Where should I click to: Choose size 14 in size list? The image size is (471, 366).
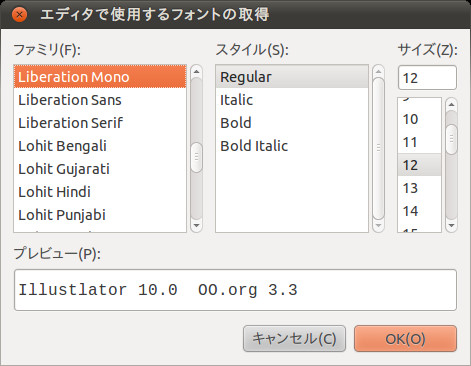pyautogui.click(x=420, y=211)
